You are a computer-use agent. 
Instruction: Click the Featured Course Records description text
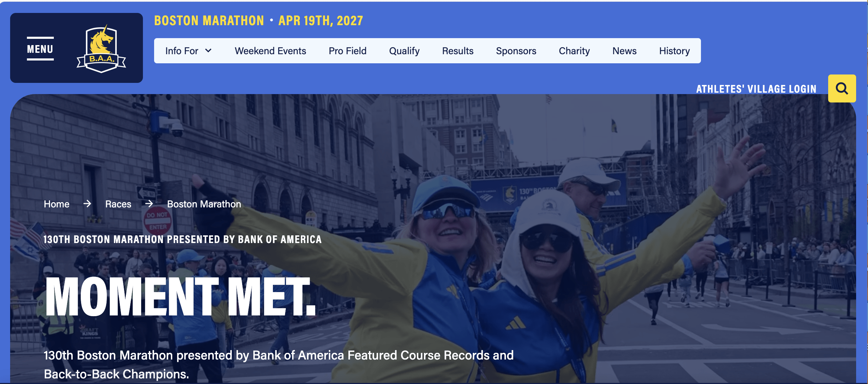pos(279,365)
